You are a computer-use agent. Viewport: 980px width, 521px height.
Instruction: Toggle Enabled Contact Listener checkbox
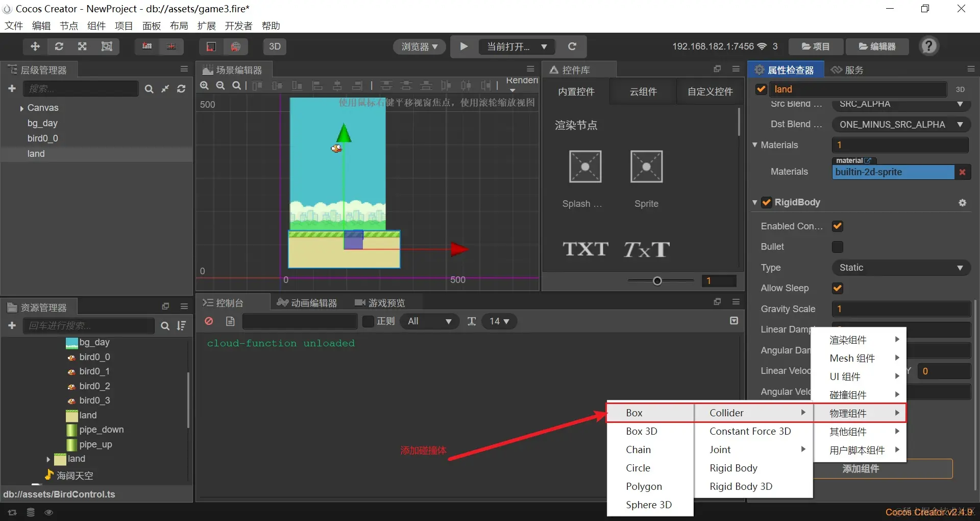point(838,226)
